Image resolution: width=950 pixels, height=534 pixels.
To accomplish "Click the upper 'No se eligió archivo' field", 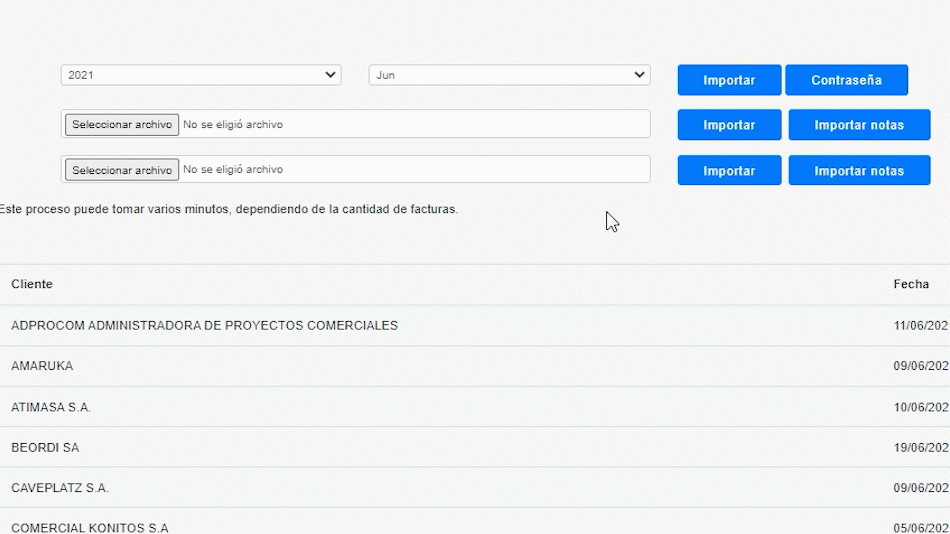I will (232, 125).
